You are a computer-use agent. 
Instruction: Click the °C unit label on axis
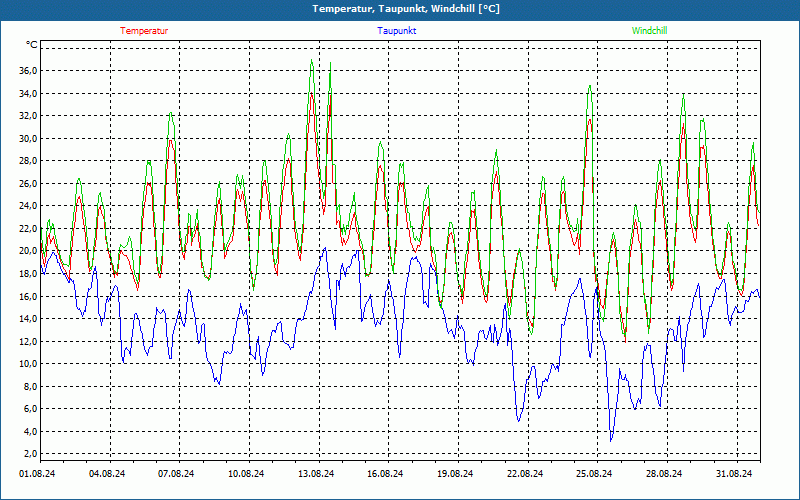[32, 45]
